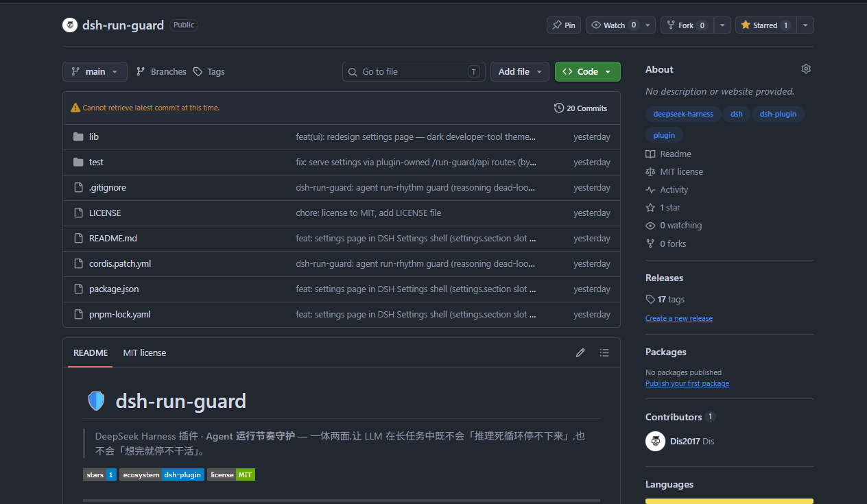Switch to the MIT license tab
The height and width of the screenshot is (504, 867).
(x=145, y=352)
